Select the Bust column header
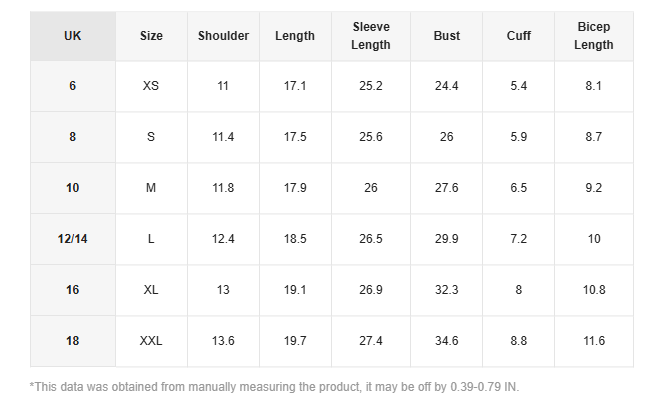The width and height of the screenshot is (657, 420). click(x=447, y=36)
